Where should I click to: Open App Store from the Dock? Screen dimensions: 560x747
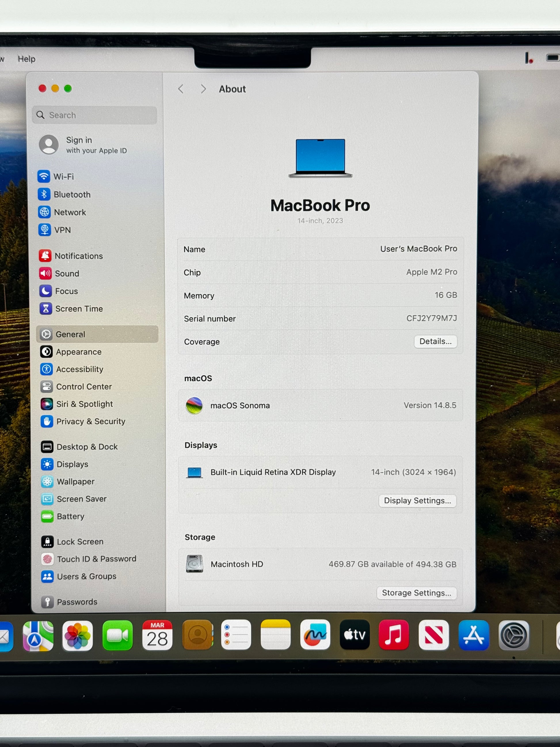(x=473, y=635)
